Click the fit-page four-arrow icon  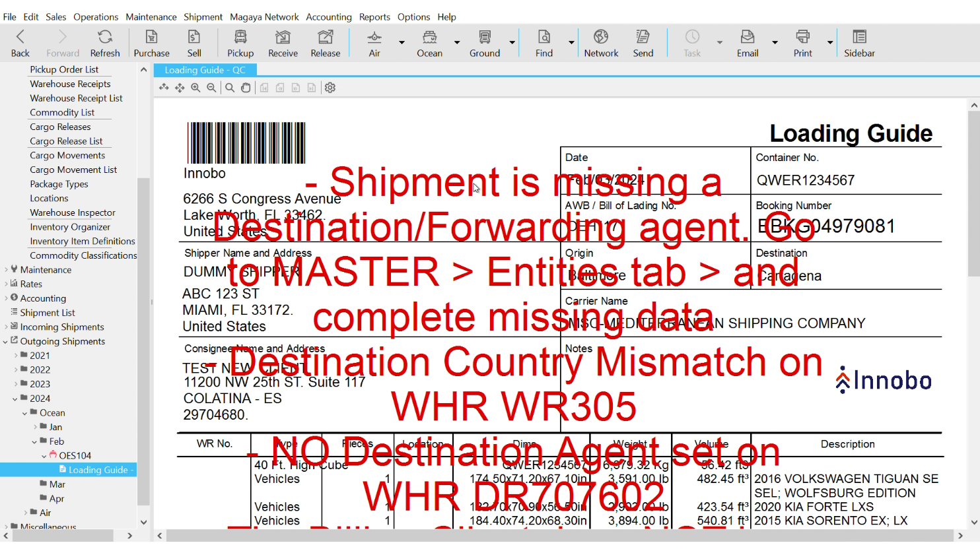[180, 87]
